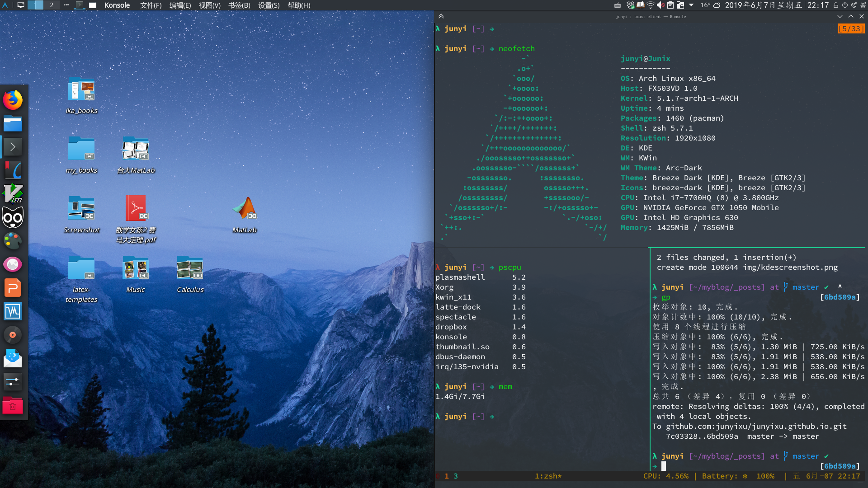Click the lock screen padlock icon in the panel
The height and width of the screenshot is (488, 868).
[835, 5]
